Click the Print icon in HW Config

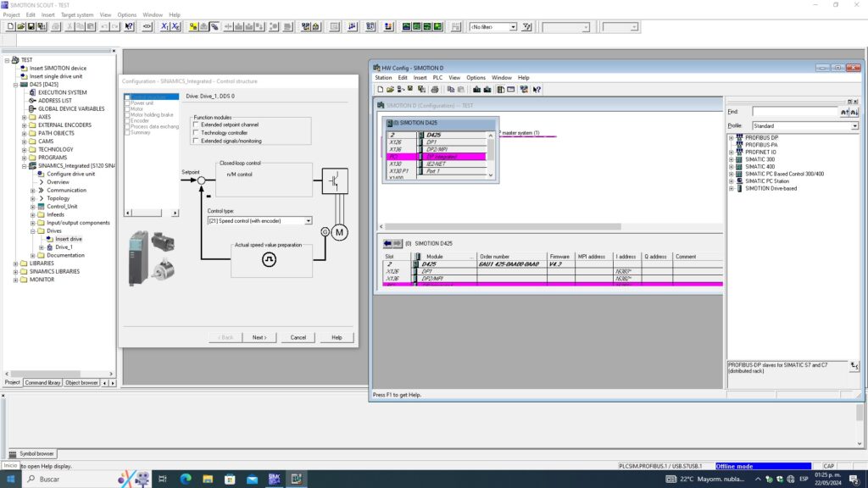(x=436, y=89)
